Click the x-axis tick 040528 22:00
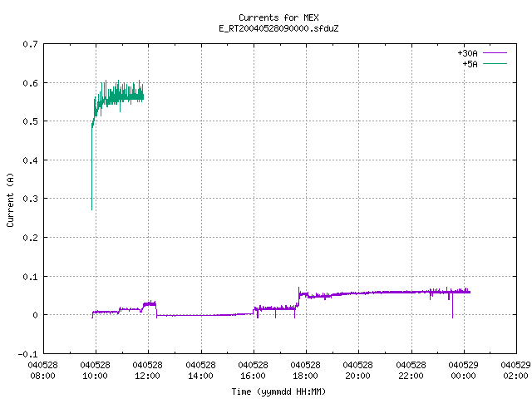The width and height of the screenshot is (532, 399). click(411, 371)
